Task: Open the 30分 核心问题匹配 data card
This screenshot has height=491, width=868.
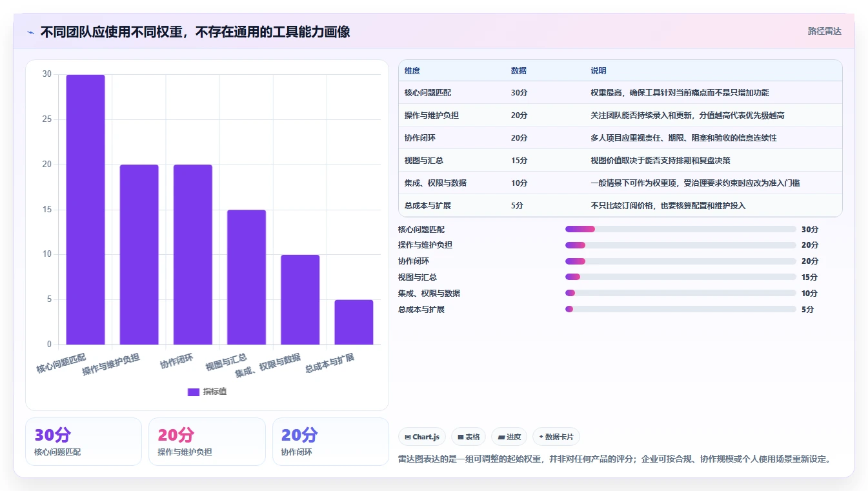Action: pyautogui.click(x=83, y=441)
